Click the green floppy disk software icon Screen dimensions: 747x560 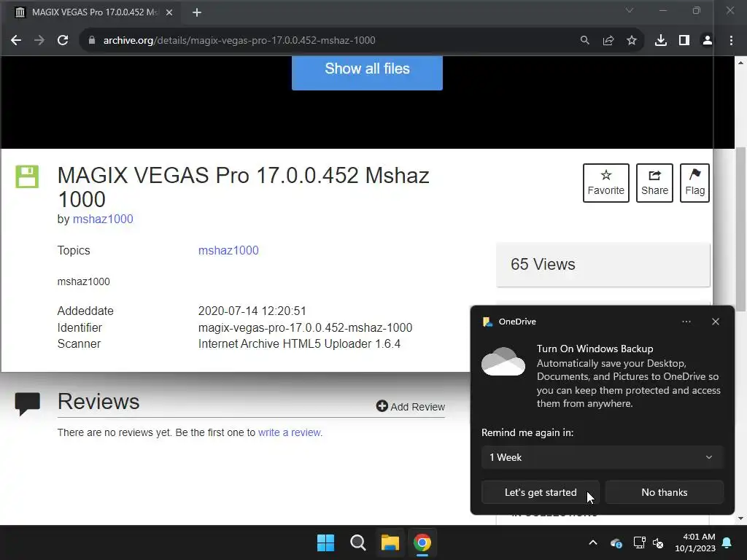[x=27, y=176]
